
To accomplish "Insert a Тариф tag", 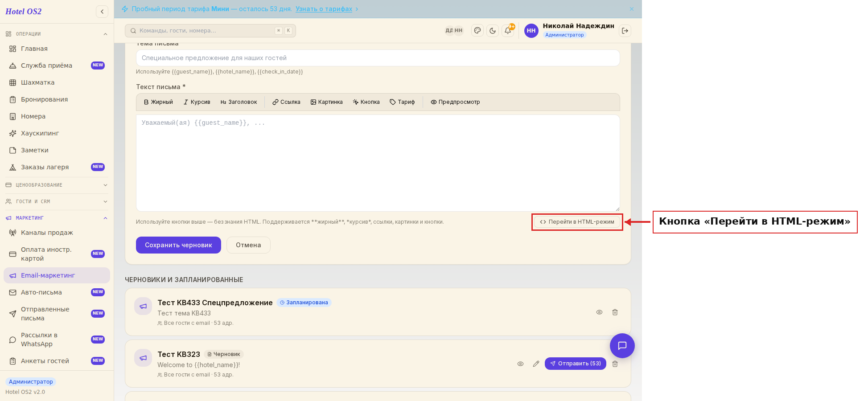I will [402, 102].
